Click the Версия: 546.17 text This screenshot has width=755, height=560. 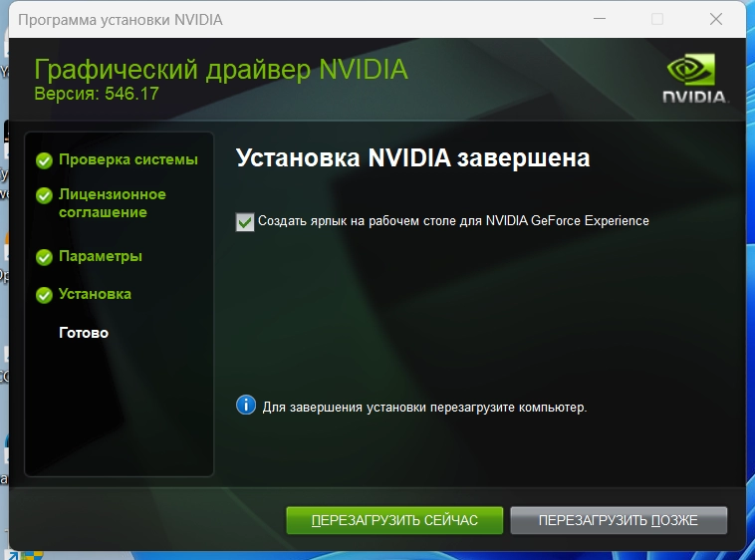(97, 94)
